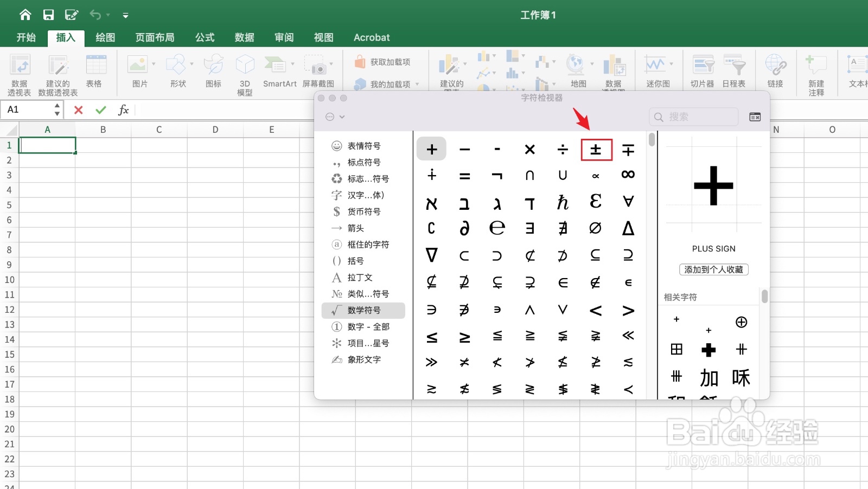Click the 链接 link icon
This screenshot has width=868, height=489.
coord(776,65)
